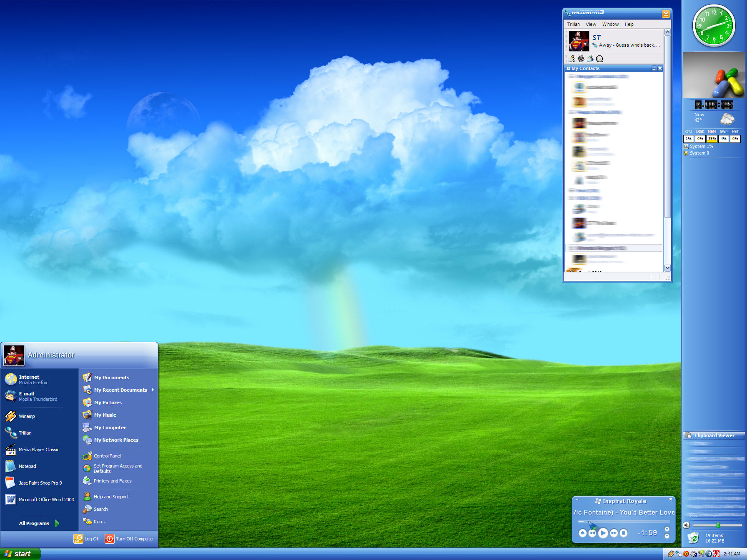Image resolution: width=747 pixels, height=560 pixels.
Task: Open Trillian from the Start menu list
Action: (40, 433)
